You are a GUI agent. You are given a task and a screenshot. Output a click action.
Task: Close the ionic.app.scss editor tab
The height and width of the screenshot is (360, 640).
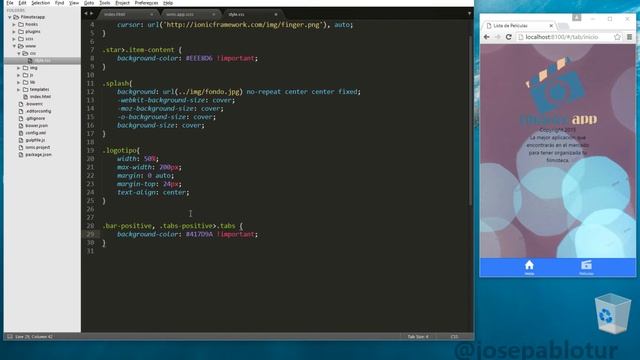tap(213, 14)
